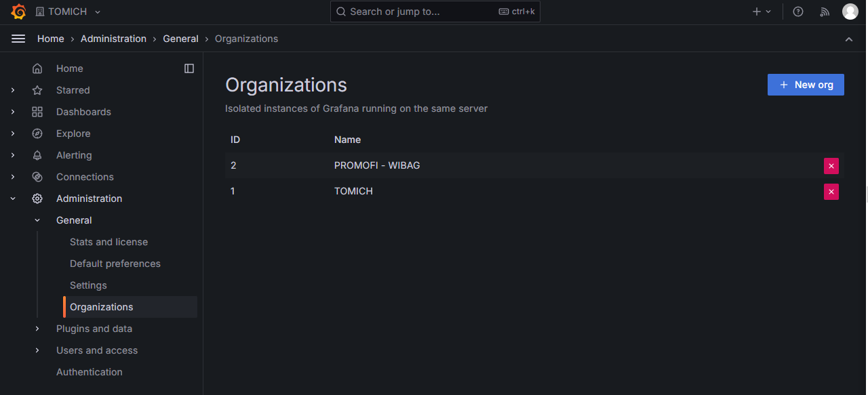The height and width of the screenshot is (395, 868).
Task: Click the Starred star icon
Action: (x=37, y=90)
